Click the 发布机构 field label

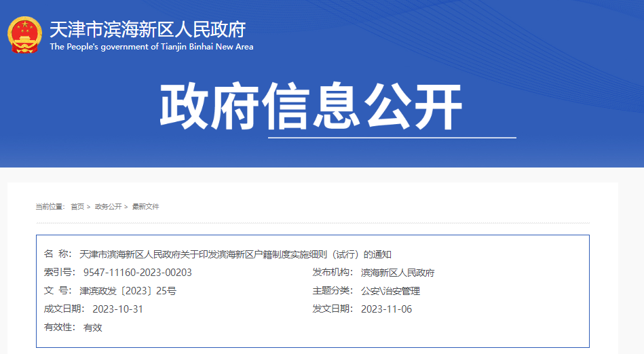(333, 273)
